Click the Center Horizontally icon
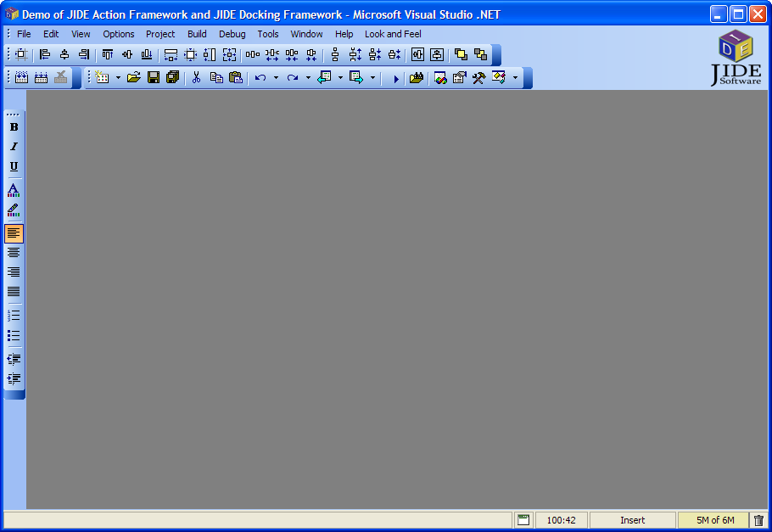The image size is (772, 532). click(417, 54)
